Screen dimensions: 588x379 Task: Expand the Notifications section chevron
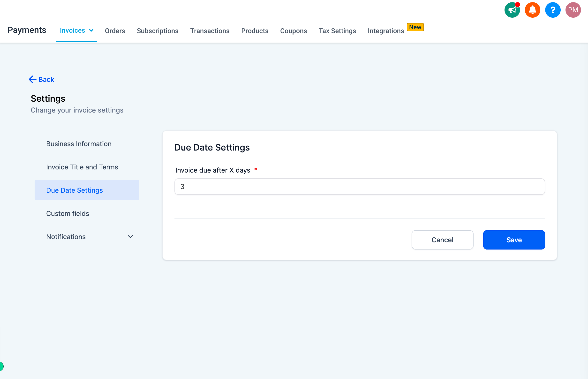pyautogui.click(x=130, y=236)
